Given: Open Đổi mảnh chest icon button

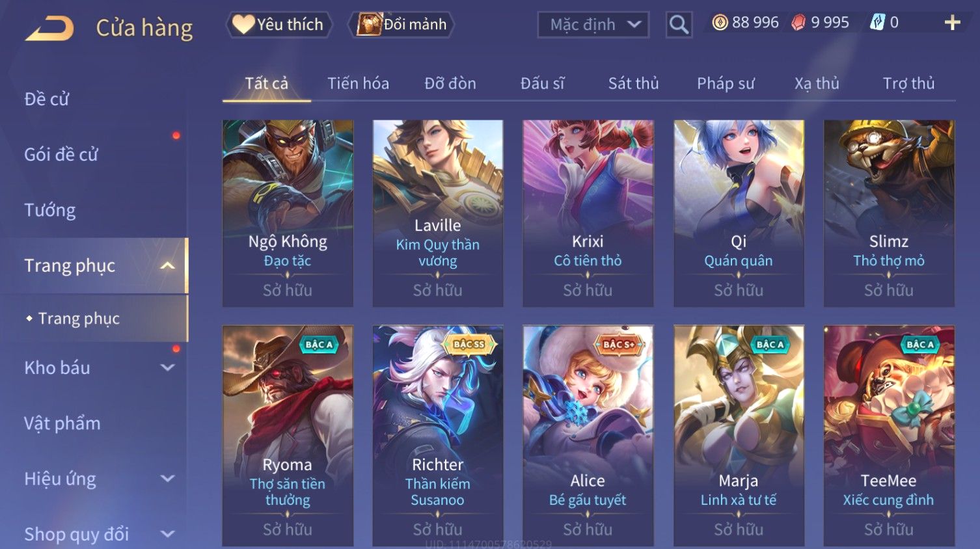Looking at the screenshot, I should coord(401,25).
